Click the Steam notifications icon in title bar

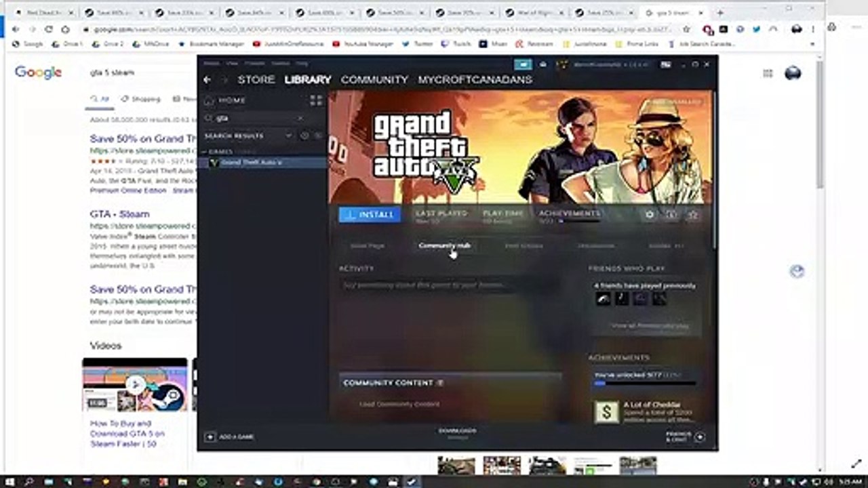tap(542, 64)
